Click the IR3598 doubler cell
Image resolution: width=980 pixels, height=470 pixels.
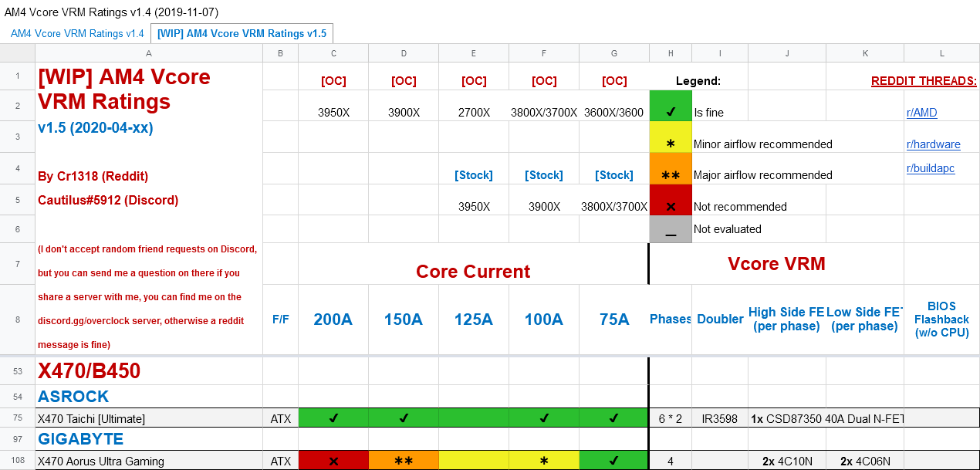(x=720, y=418)
